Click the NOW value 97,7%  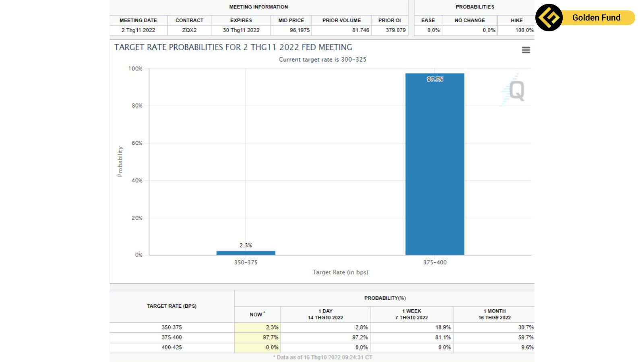pos(270,337)
